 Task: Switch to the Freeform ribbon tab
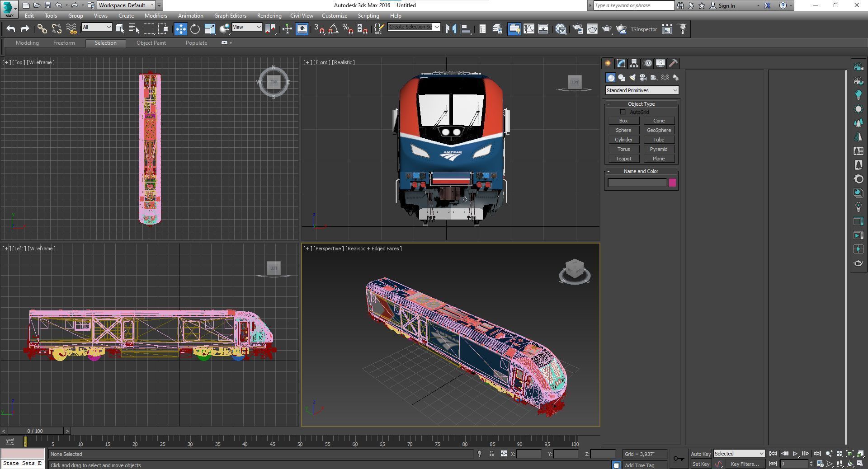pyautogui.click(x=64, y=43)
